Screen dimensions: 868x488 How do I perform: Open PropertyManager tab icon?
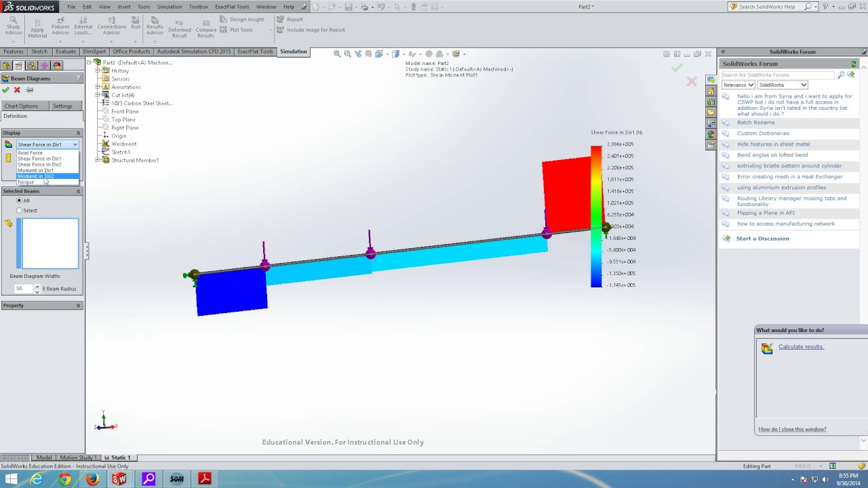[19, 66]
